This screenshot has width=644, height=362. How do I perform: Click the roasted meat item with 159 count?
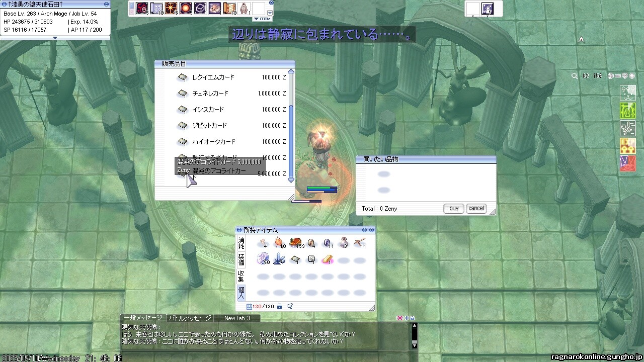point(295,243)
